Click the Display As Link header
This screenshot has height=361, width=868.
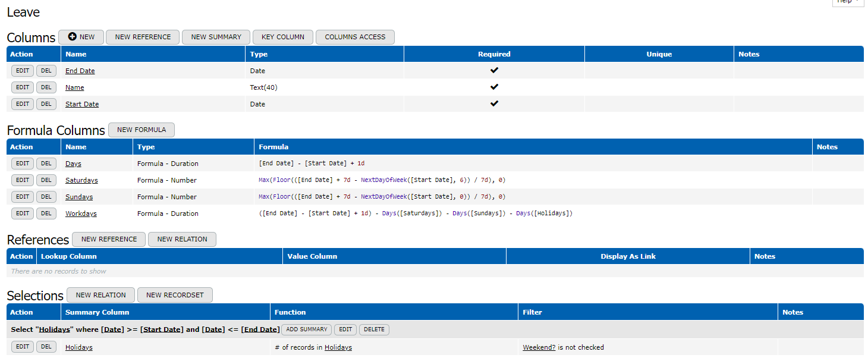[628, 256]
